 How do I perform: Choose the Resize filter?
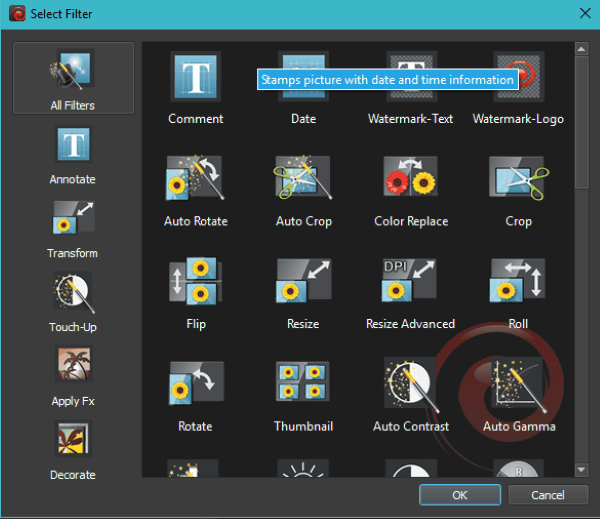(x=303, y=283)
